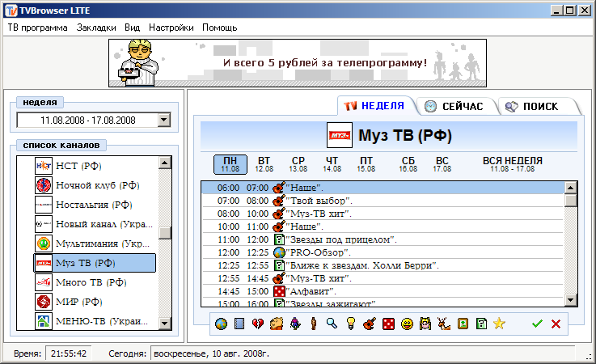Select Thursday ЧТ 14.08 day button
Image resolution: width=596 pixels, height=364 pixels.
[x=332, y=164]
